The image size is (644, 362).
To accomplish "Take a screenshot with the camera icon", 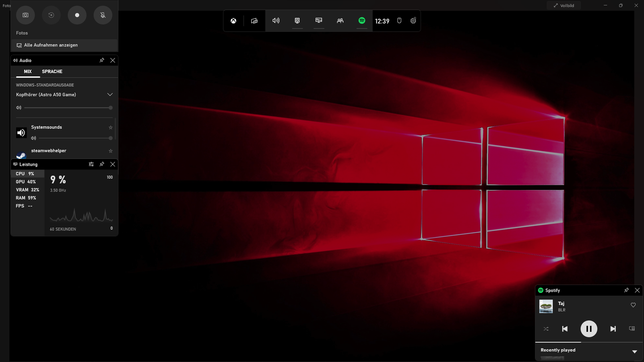I will tap(25, 15).
